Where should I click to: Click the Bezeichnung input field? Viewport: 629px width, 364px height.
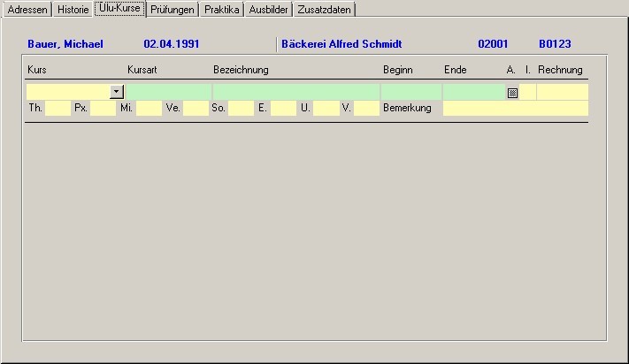pyautogui.click(x=295, y=92)
